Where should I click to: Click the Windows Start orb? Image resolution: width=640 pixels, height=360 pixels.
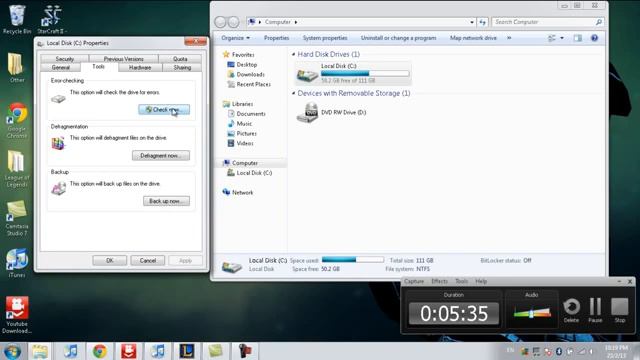click(13, 351)
